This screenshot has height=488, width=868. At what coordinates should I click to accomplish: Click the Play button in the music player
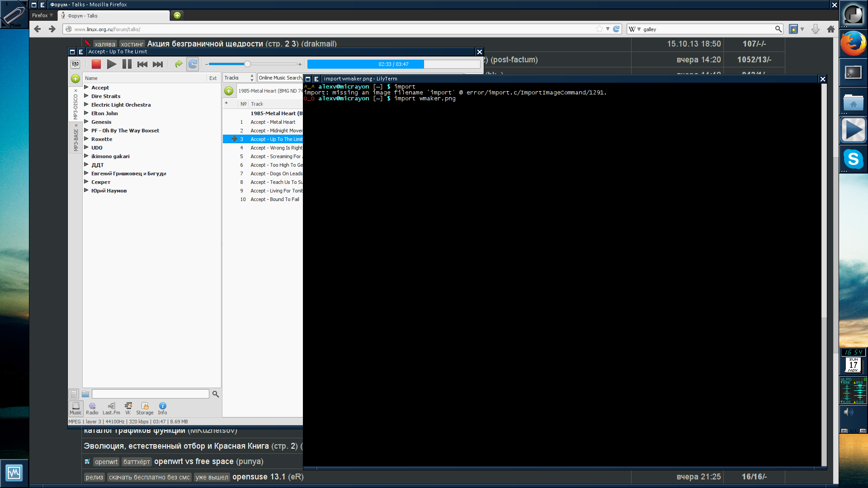(112, 64)
